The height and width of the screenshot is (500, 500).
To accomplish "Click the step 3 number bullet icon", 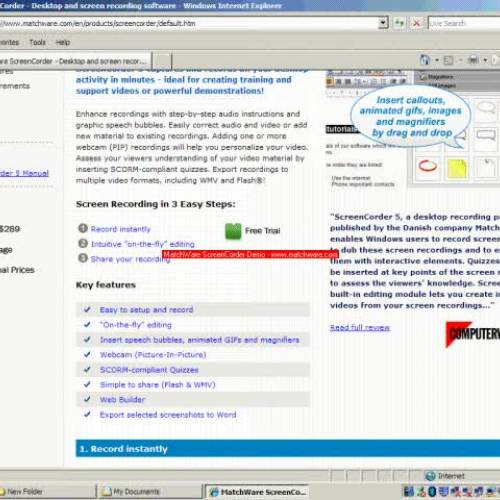I will click(x=83, y=258).
